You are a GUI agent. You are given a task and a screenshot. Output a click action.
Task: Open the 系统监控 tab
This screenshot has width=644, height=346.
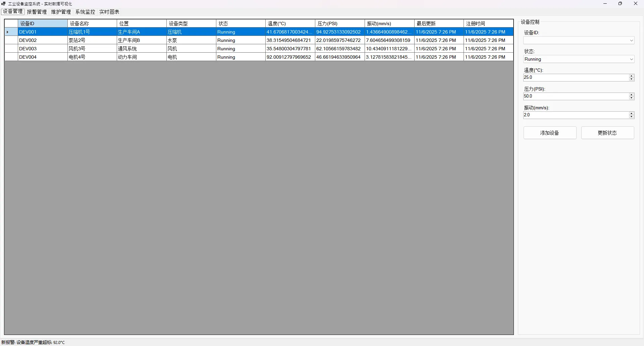tap(85, 12)
